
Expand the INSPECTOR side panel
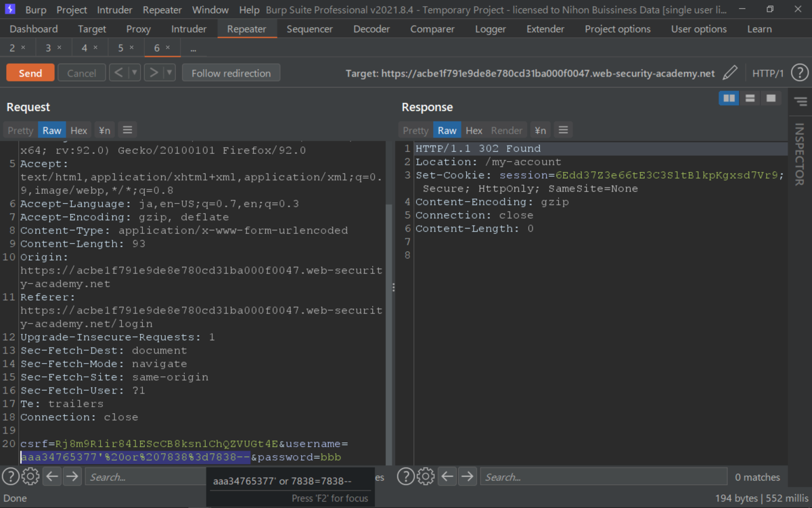tap(799, 154)
